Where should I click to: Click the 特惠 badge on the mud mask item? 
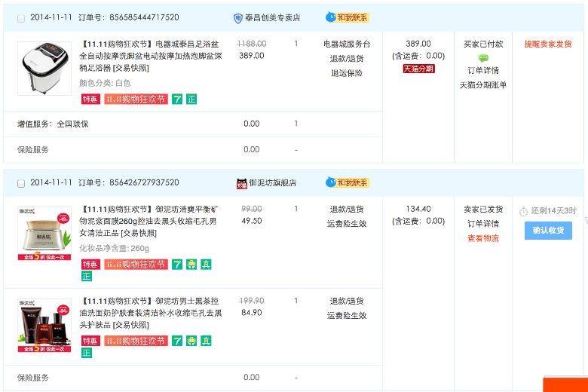tap(90, 265)
